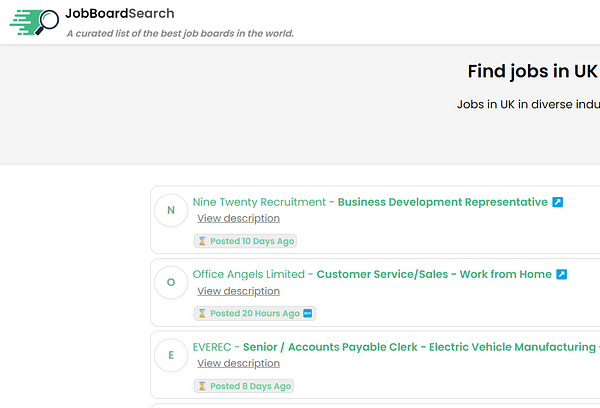Expand View description for Nine Twenty Recruitment

tap(238, 218)
